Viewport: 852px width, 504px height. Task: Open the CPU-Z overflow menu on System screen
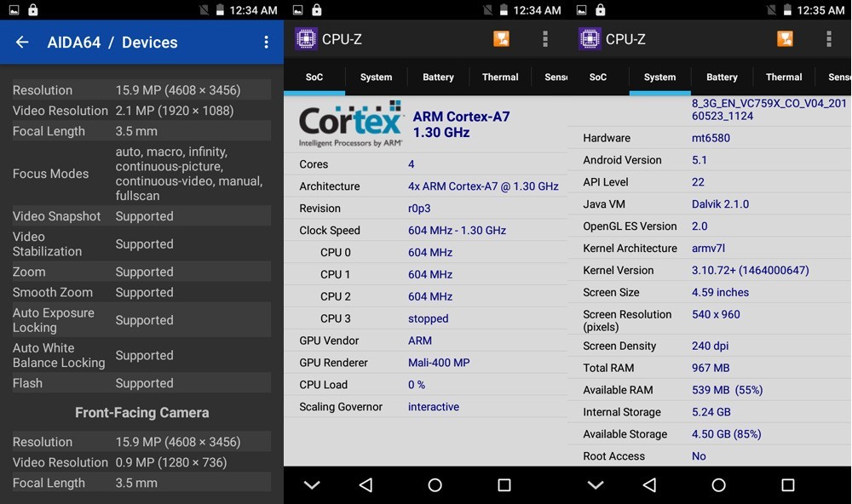(x=828, y=39)
